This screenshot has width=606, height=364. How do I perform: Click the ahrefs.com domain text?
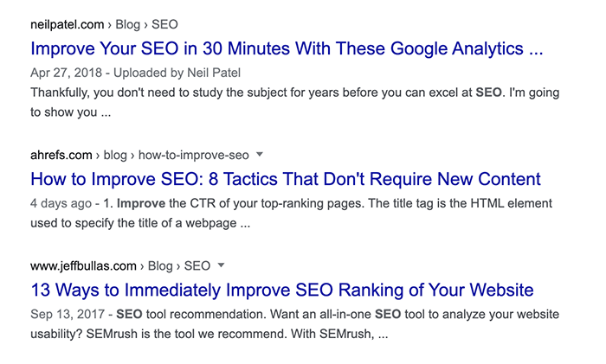click(x=61, y=155)
